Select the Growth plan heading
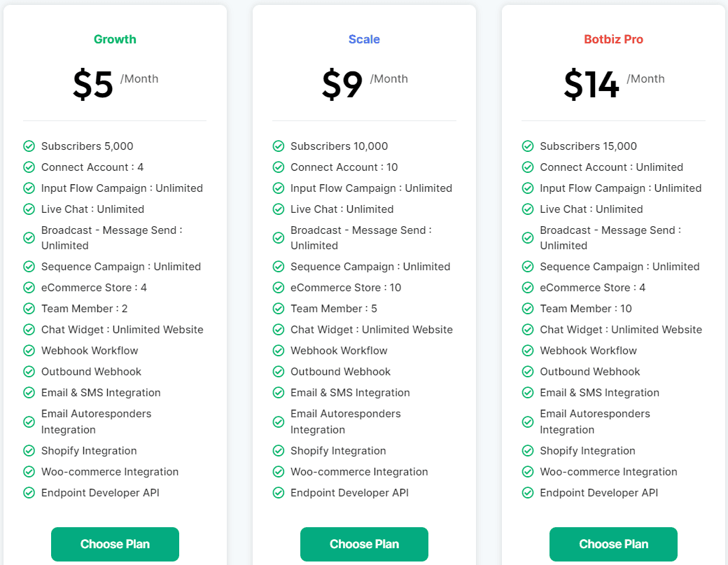728x565 pixels. click(115, 39)
